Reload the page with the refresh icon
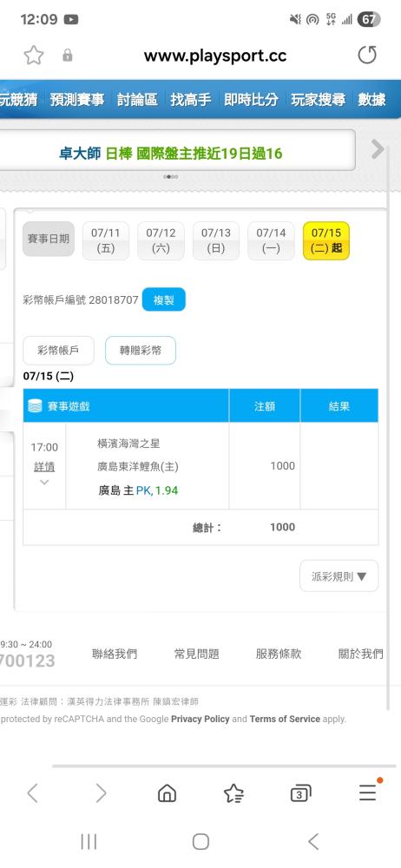This screenshot has height=868, width=401. point(366,55)
